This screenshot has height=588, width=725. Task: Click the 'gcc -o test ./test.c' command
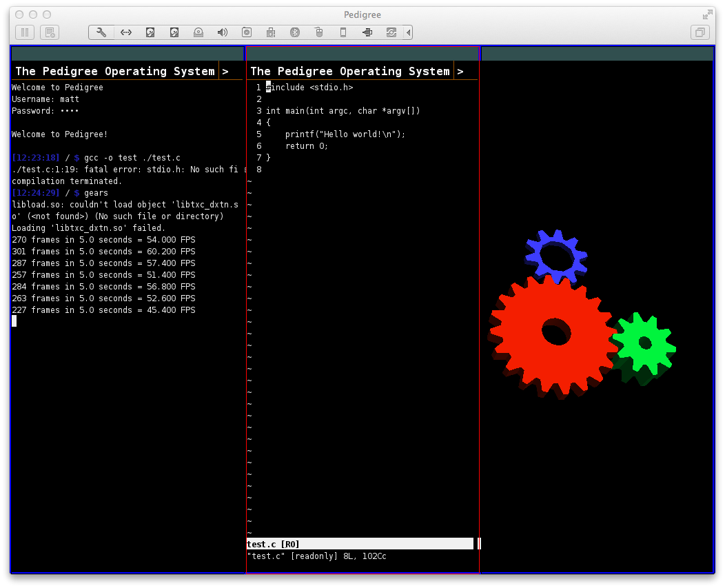(x=132, y=158)
